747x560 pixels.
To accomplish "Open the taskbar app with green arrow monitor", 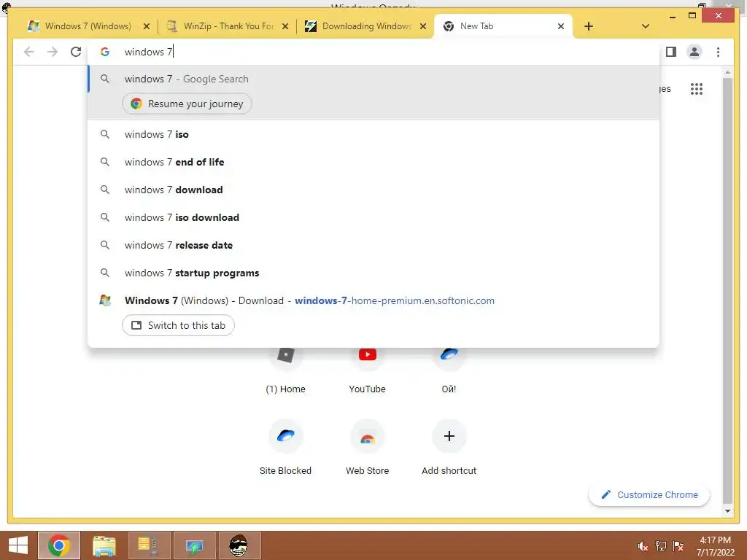I will pos(194,545).
